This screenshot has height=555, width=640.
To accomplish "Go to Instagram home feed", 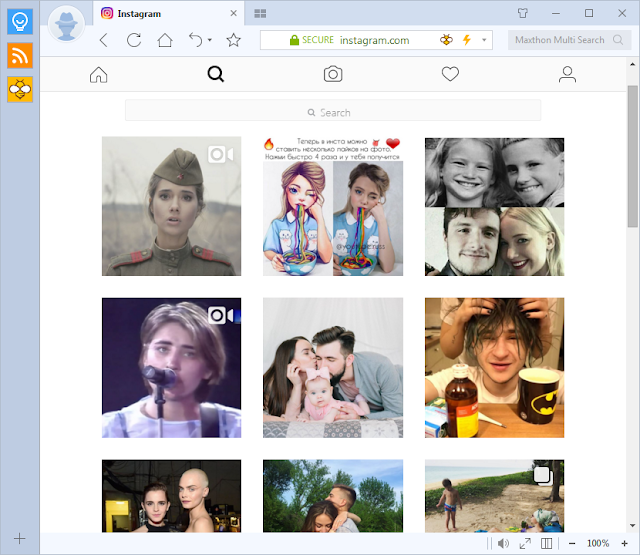I will click(98, 75).
